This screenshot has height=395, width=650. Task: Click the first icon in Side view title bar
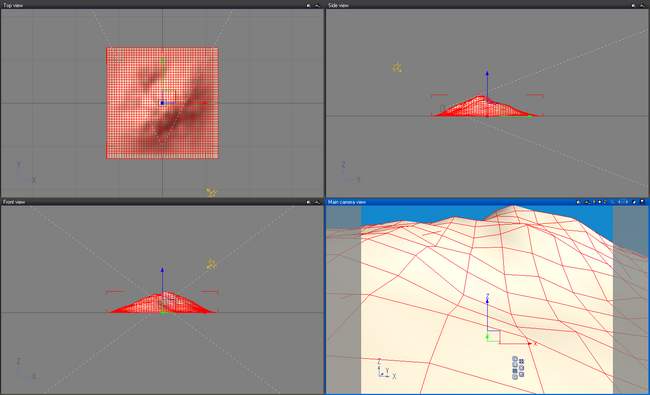click(633, 5)
